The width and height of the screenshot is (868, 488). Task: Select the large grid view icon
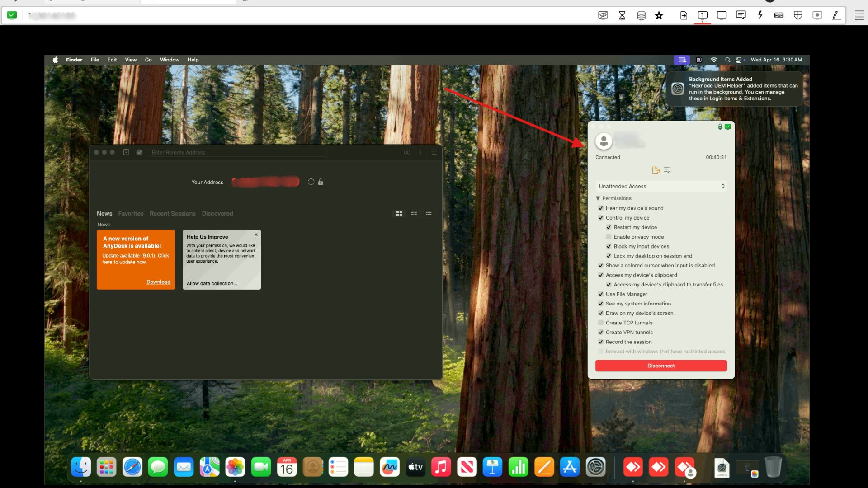399,214
